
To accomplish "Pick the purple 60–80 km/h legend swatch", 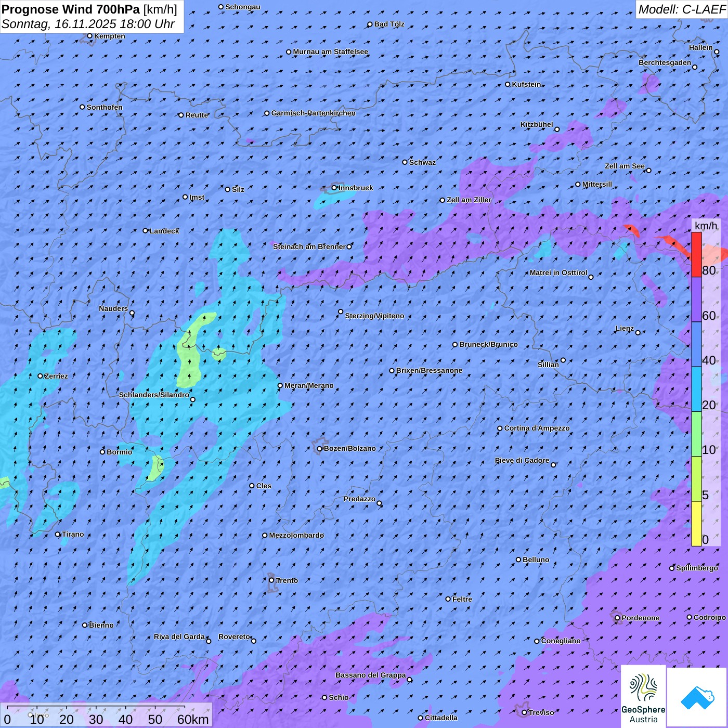I will click(696, 300).
